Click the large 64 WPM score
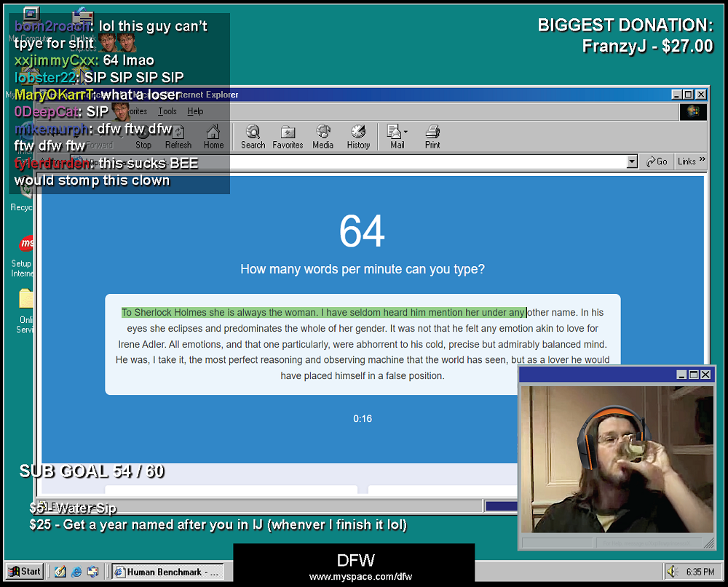This screenshot has height=587, width=728. point(362,231)
